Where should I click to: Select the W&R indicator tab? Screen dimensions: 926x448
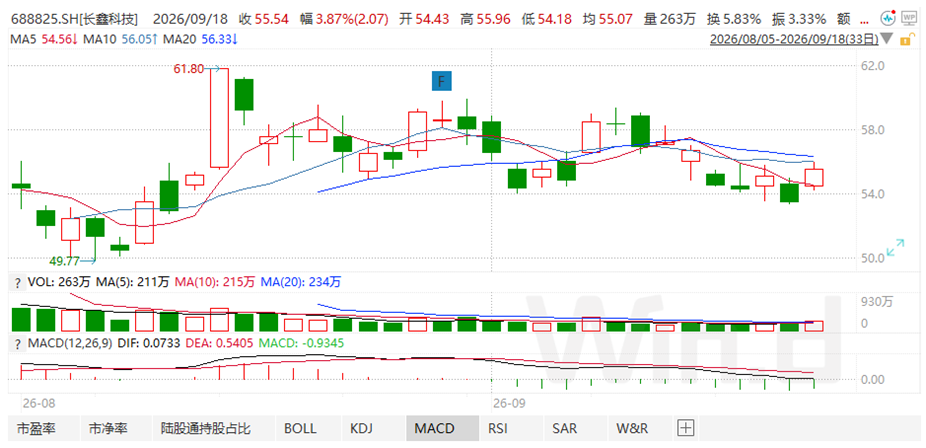[x=632, y=428]
